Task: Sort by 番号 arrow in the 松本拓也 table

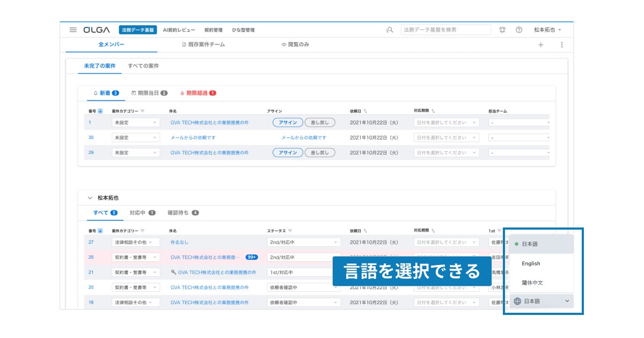Action: point(100,231)
